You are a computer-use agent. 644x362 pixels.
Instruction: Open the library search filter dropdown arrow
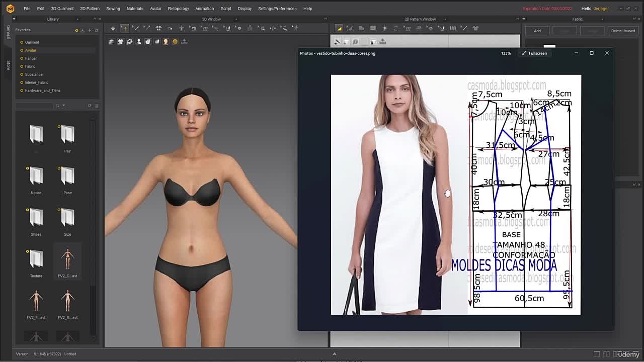(63, 106)
